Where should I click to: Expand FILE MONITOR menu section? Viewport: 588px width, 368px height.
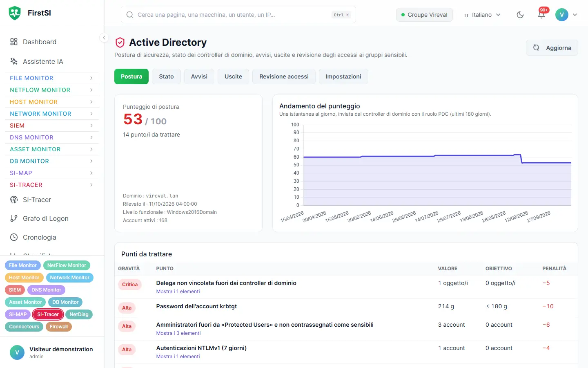click(x=52, y=78)
